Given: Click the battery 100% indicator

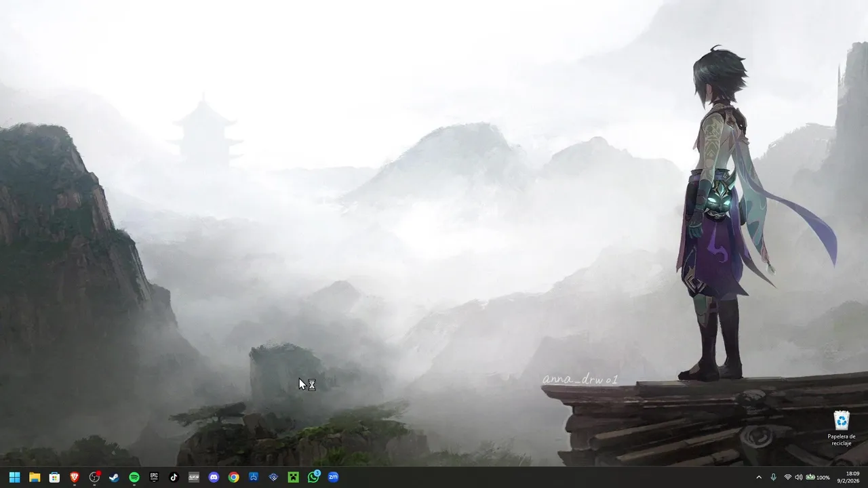Looking at the screenshot, I should click(817, 477).
